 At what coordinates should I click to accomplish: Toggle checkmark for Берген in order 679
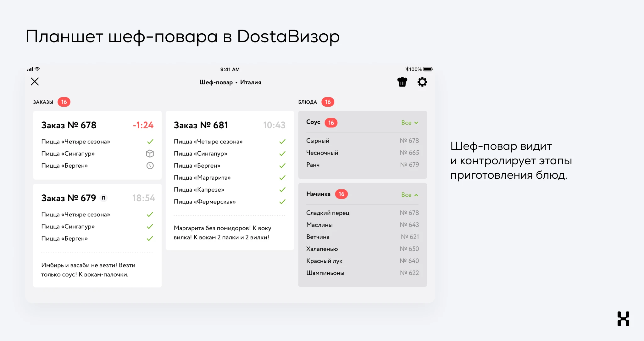[150, 238]
